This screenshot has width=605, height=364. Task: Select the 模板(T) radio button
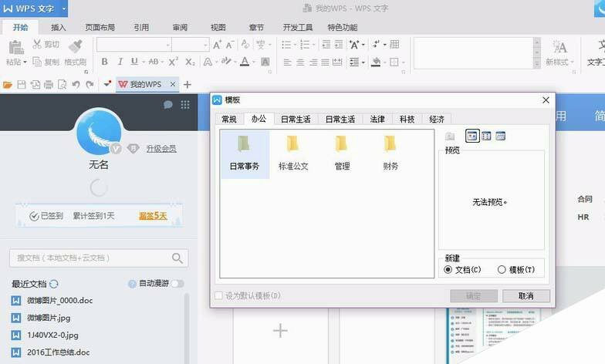tap(502, 270)
